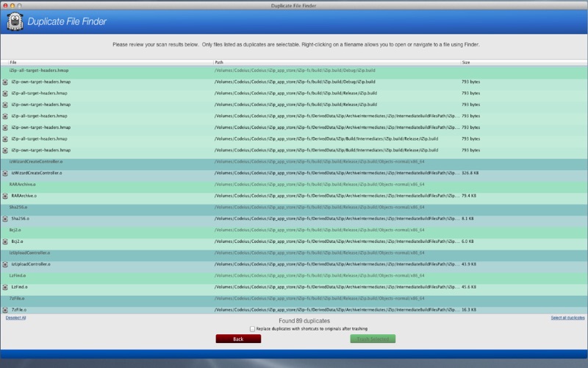The image size is (588, 368).
Task: Select the greyed original Sha256.o file name
Action: point(18,208)
